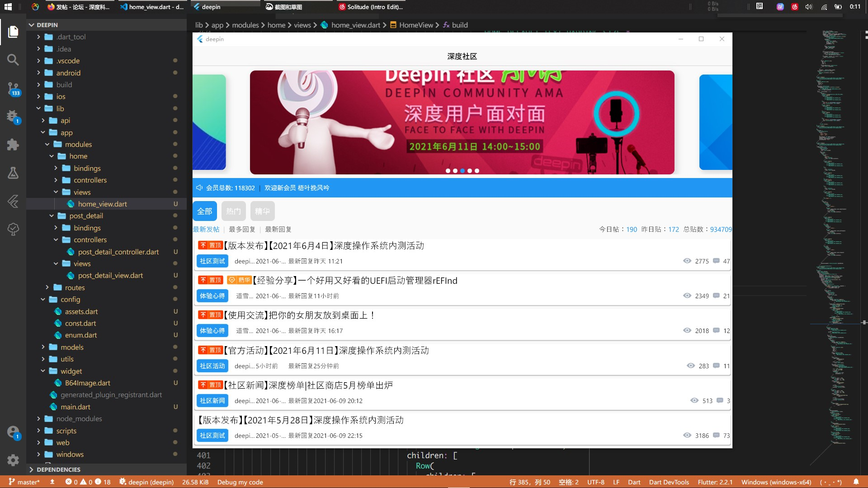Click HomeView in the breadcrumb
The width and height of the screenshot is (868, 488).
(416, 25)
